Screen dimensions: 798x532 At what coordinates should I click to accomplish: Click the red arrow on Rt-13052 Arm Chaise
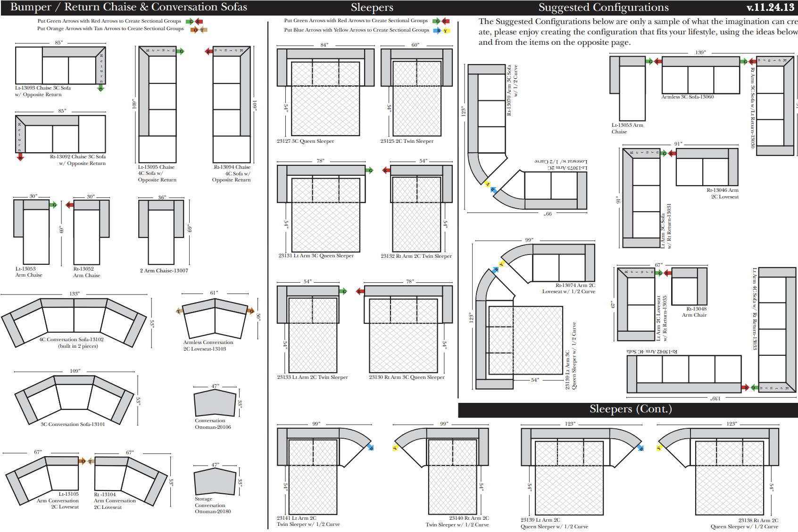[69, 205]
